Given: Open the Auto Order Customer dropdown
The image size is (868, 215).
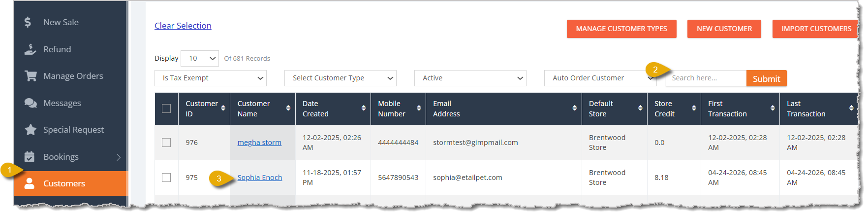Looking at the screenshot, I should coord(600,78).
